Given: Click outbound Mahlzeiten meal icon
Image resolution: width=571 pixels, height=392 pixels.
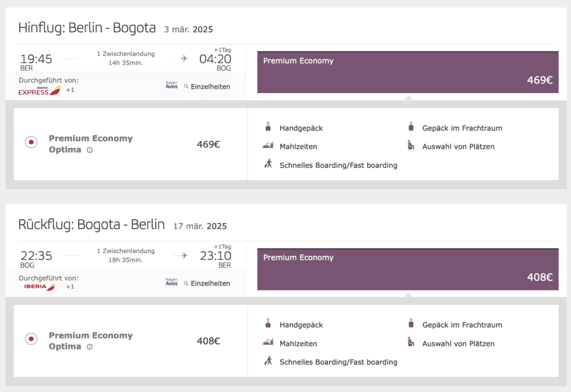Looking at the screenshot, I should click(268, 146).
